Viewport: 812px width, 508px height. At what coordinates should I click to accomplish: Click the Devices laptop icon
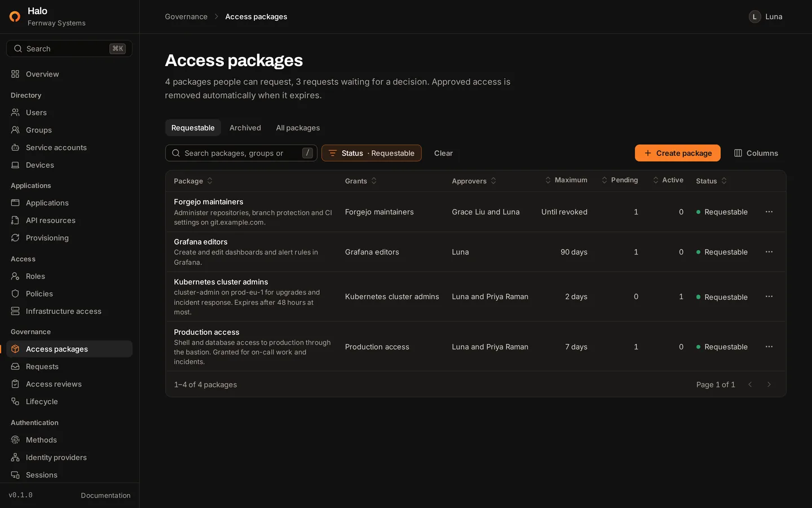[15, 165]
